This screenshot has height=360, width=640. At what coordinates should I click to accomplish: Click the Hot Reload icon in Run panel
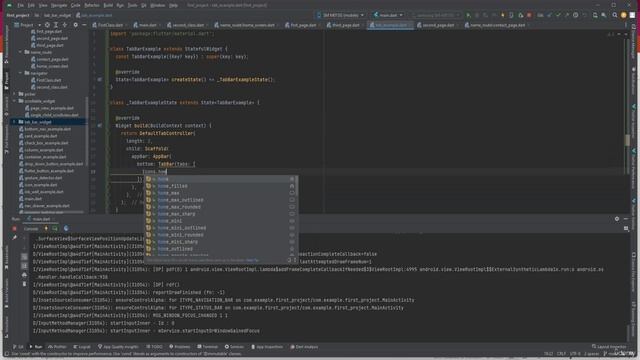(46, 229)
